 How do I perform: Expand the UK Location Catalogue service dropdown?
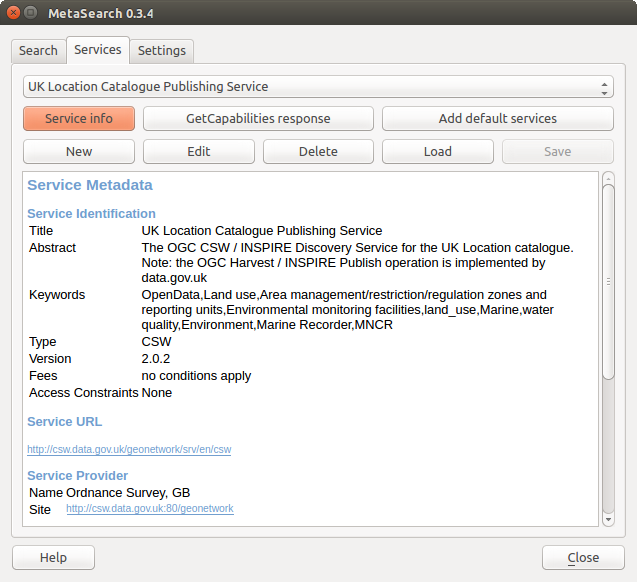pyautogui.click(x=318, y=87)
